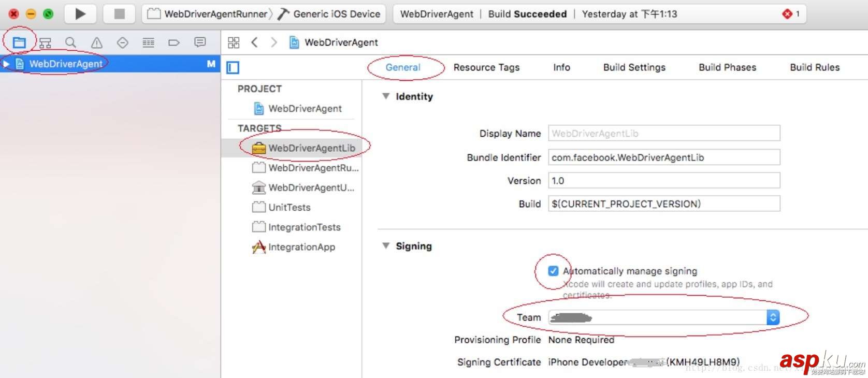Open the Project navigator folder icon
Viewport: 868px width, 378px height.
(19, 42)
